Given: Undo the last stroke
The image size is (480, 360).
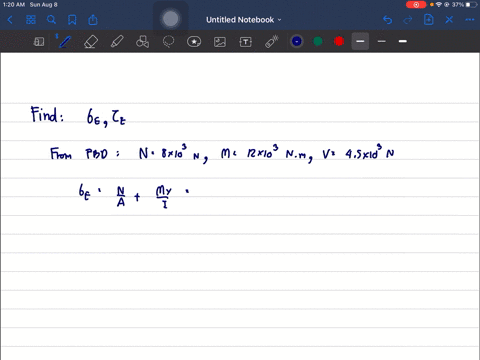Looking at the screenshot, I should (387, 20).
